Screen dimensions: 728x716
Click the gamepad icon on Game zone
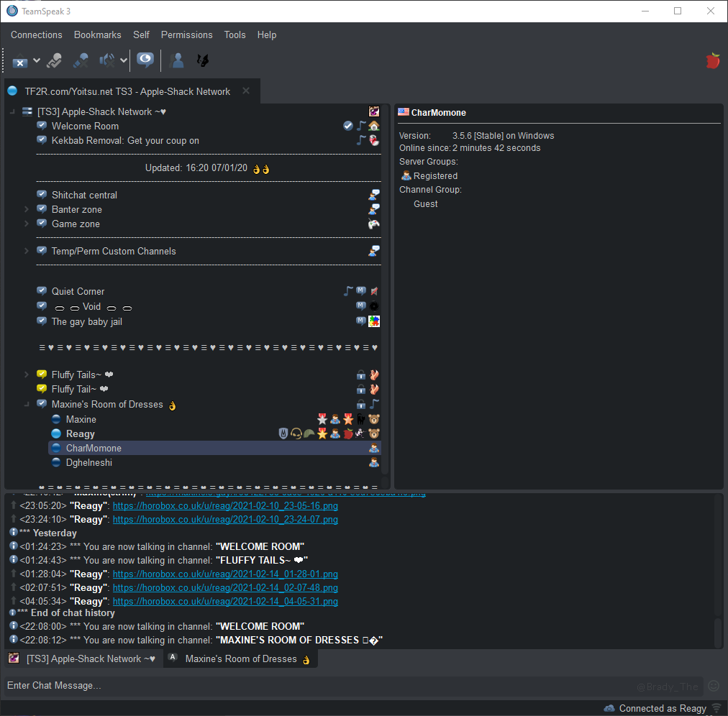[374, 224]
